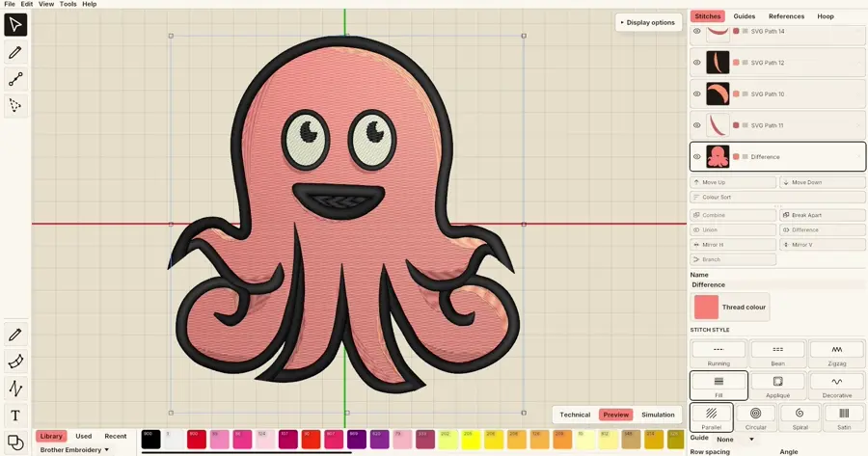
Task: Click the Colour Sort button
Action: coord(777,197)
